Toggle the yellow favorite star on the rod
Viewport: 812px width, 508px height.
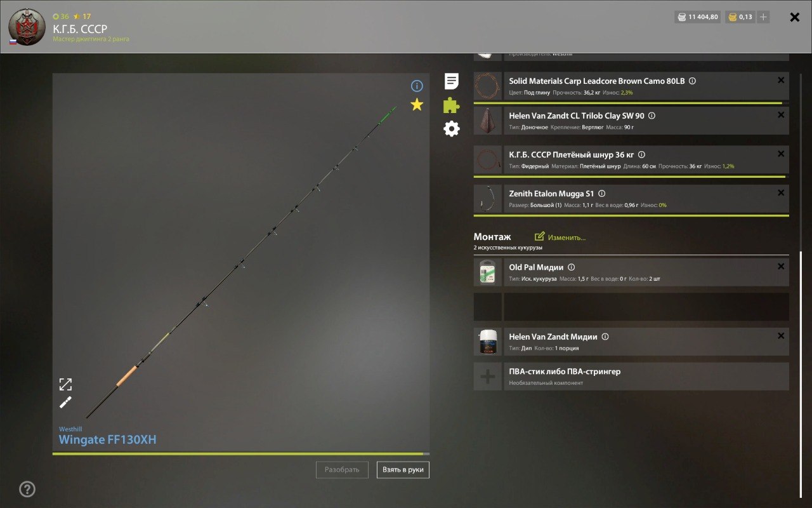click(417, 105)
